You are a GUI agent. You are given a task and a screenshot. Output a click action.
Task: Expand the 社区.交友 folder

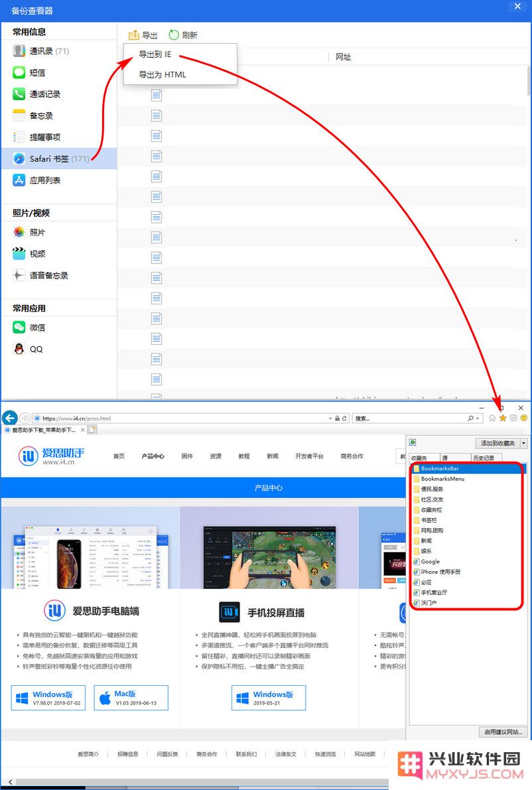(429, 499)
